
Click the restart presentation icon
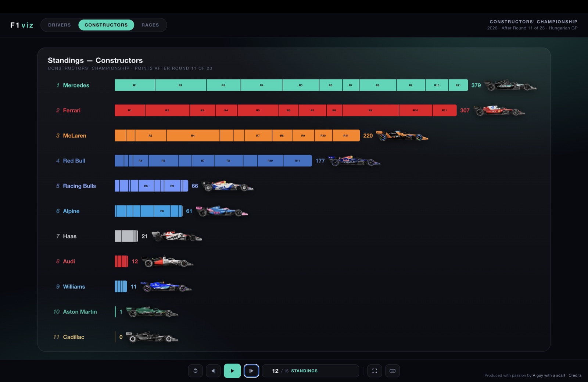point(196,371)
